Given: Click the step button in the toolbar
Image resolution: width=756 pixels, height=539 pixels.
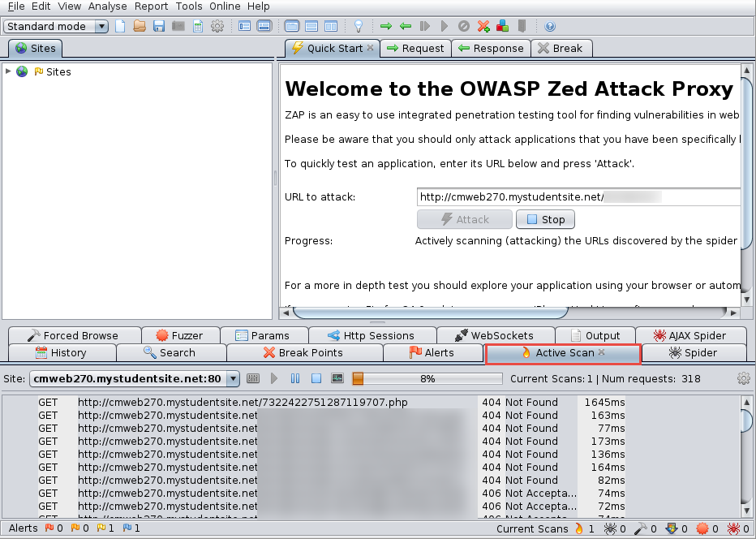Looking at the screenshot, I should [x=425, y=26].
